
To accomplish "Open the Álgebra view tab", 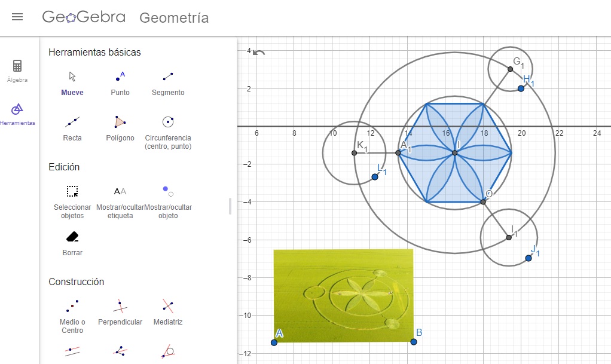I will tap(17, 71).
